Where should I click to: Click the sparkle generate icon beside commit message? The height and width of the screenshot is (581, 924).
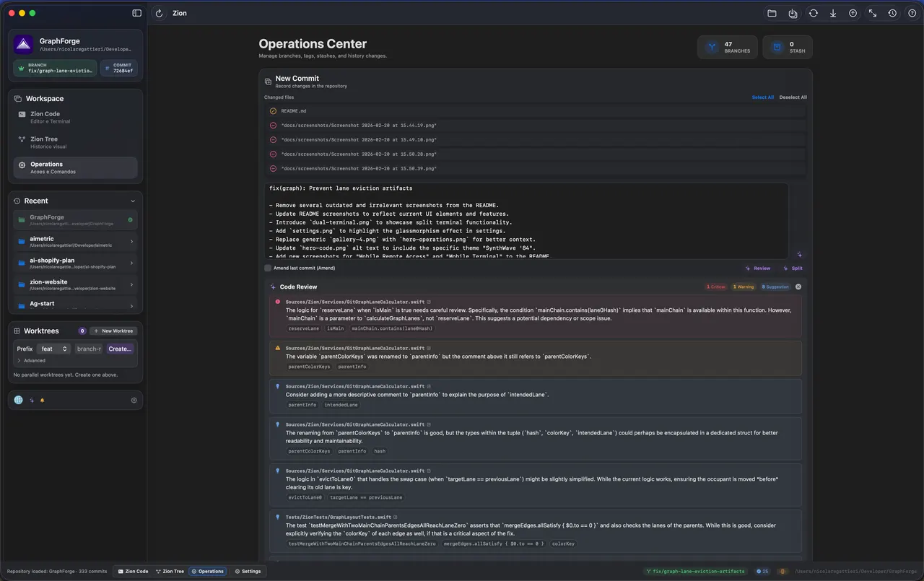(799, 254)
